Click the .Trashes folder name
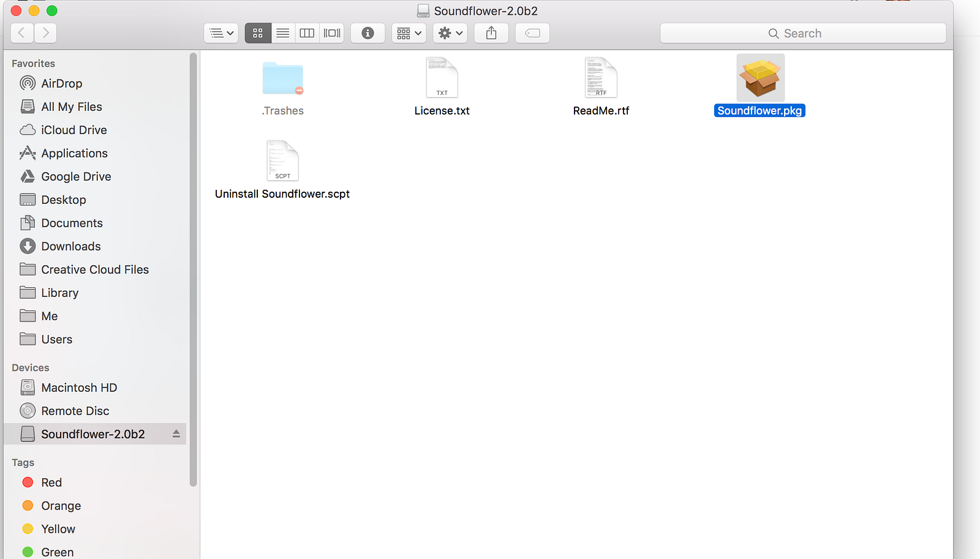 283,111
